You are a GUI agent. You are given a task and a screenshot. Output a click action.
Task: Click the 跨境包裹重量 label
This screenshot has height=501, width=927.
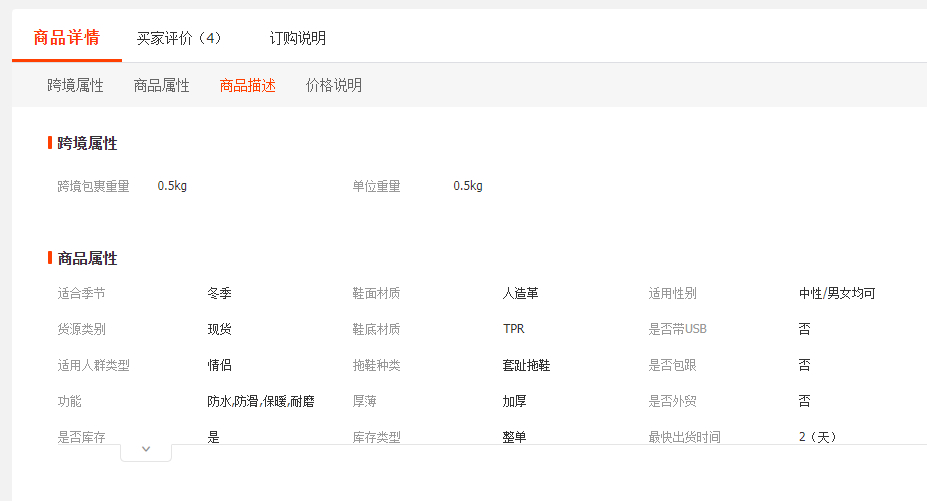pyautogui.click(x=93, y=186)
